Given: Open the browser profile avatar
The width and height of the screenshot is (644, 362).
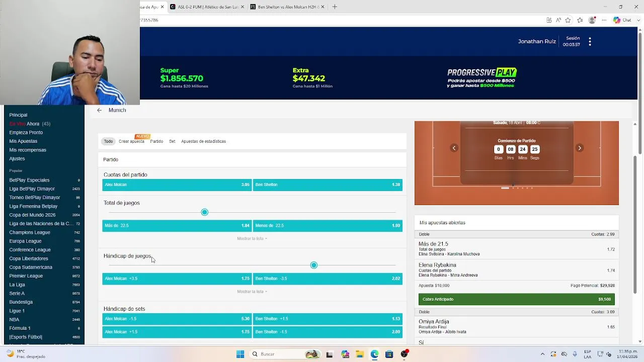Looking at the screenshot, I should tap(592, 20).
